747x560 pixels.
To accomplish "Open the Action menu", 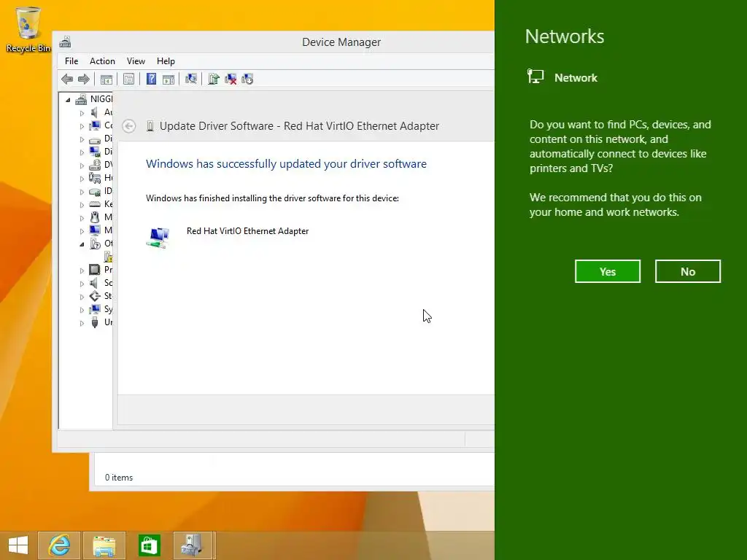I will pyautogui.click(x=102, y=61).
